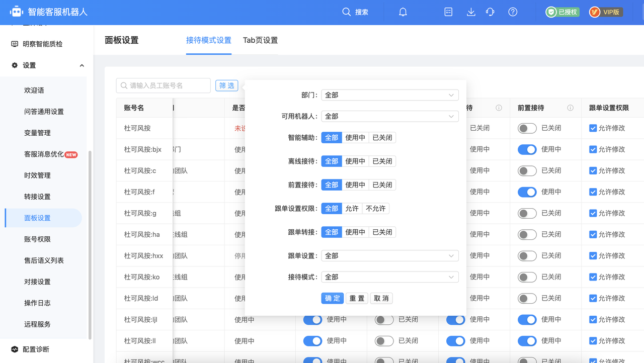Select 不允许 for 跟单设置权限 filter

pos(376,209)
